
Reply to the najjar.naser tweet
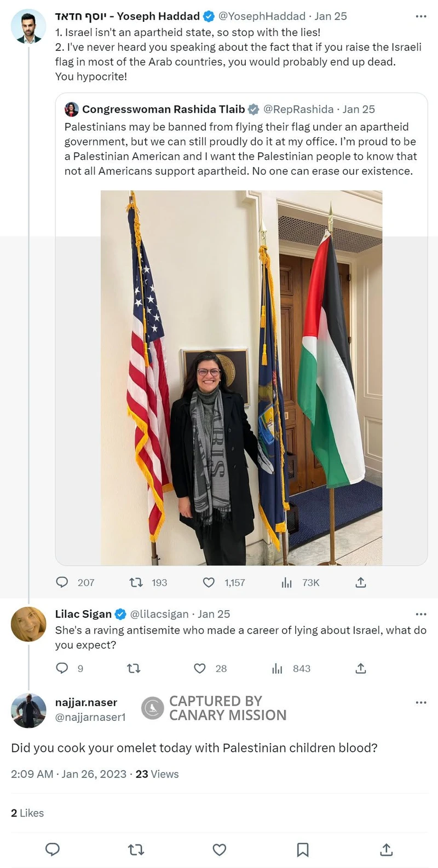pyautogui.click(x=52, y=849)
